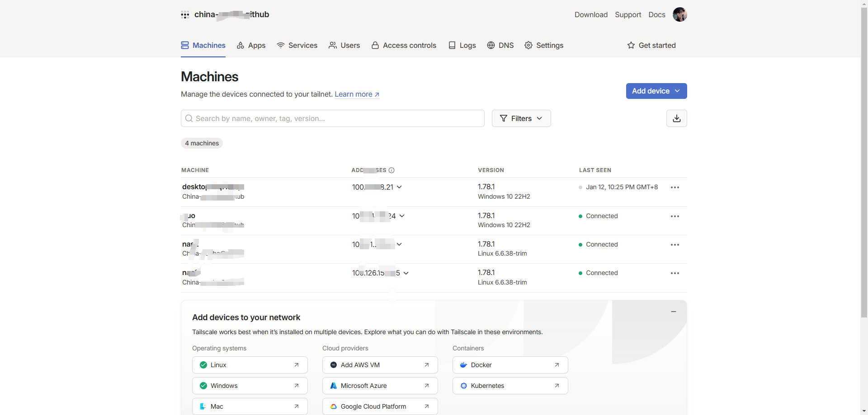Open the three-dot menu for the last Linux machine
Viewport: 868px width, 415px height.
point(675,273)
